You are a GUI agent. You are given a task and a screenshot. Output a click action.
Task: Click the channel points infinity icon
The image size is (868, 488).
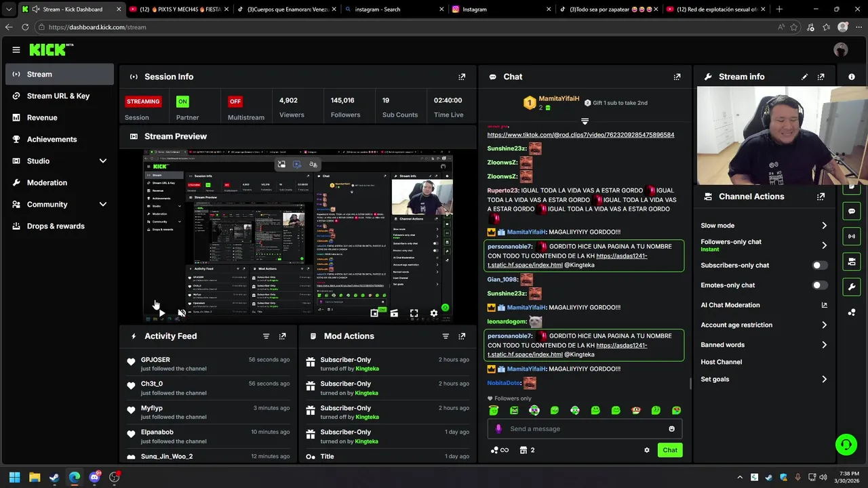500,450
